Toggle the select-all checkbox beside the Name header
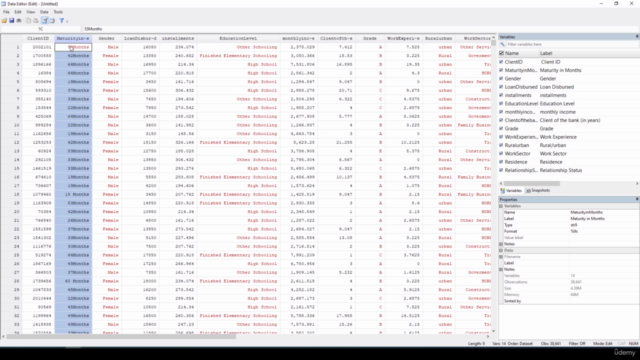Screen dimensions: 640x360 (501, 53)
